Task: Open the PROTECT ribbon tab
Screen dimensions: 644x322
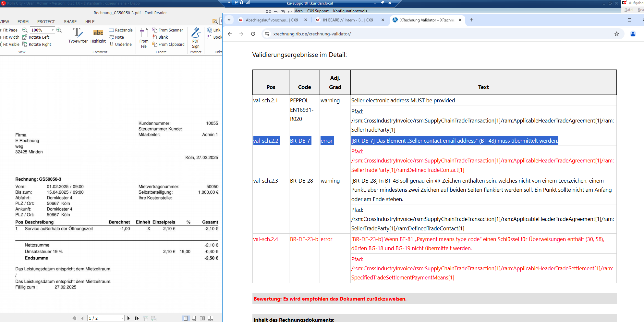Action: tap(46, 22)
